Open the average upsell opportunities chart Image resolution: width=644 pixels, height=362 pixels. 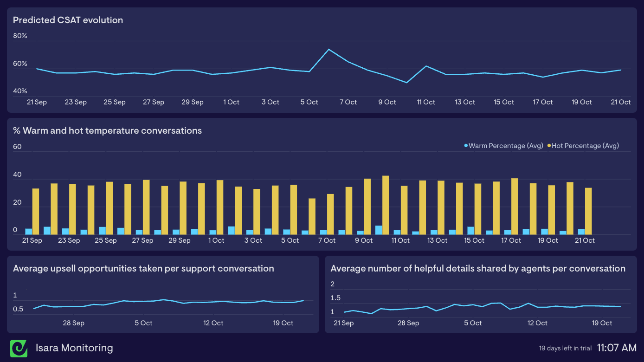click(144, 268)
